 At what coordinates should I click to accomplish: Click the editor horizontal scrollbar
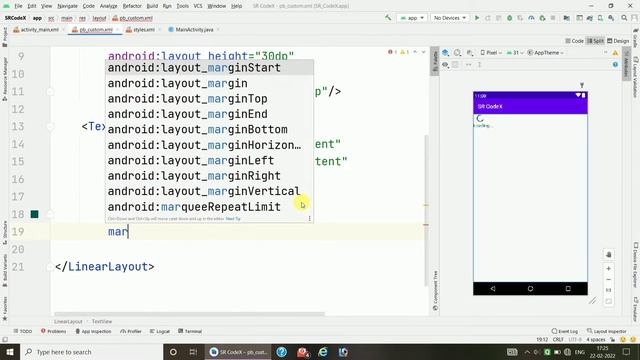pos(189,314)
